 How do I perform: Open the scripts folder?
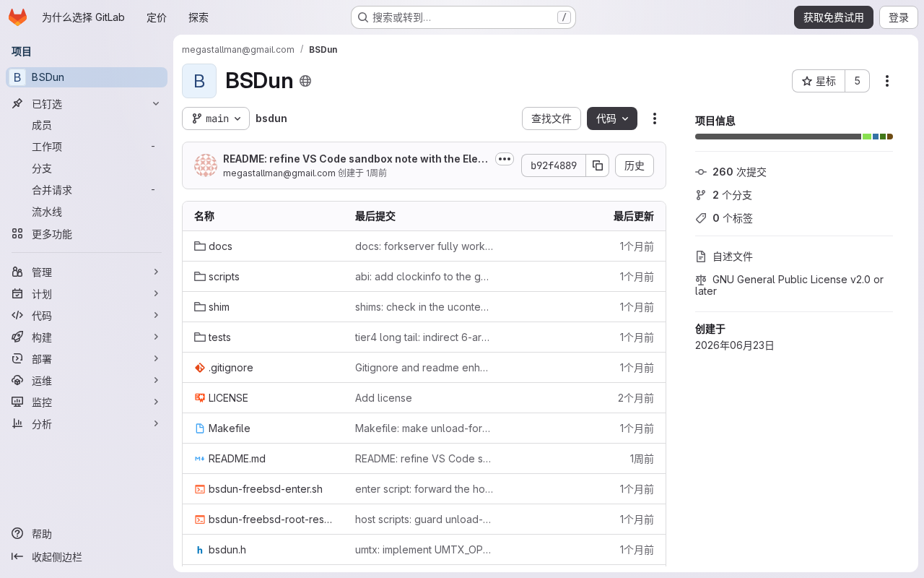(224, 277)
